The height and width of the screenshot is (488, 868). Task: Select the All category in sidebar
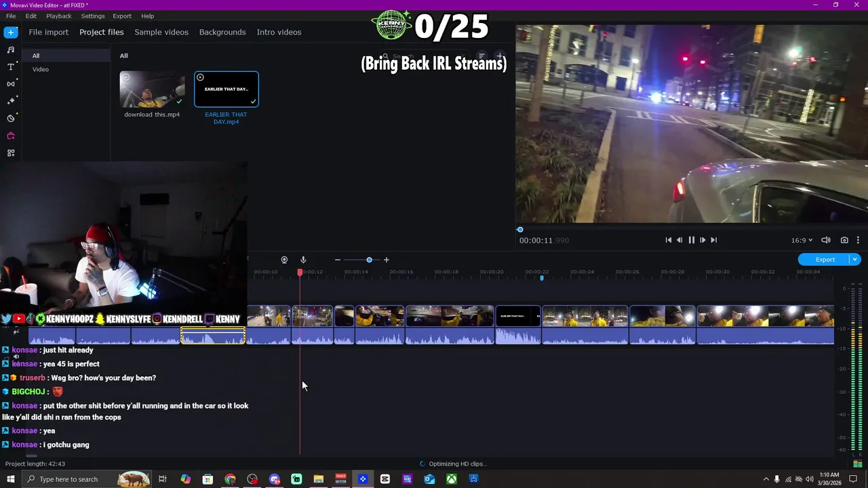66,56
